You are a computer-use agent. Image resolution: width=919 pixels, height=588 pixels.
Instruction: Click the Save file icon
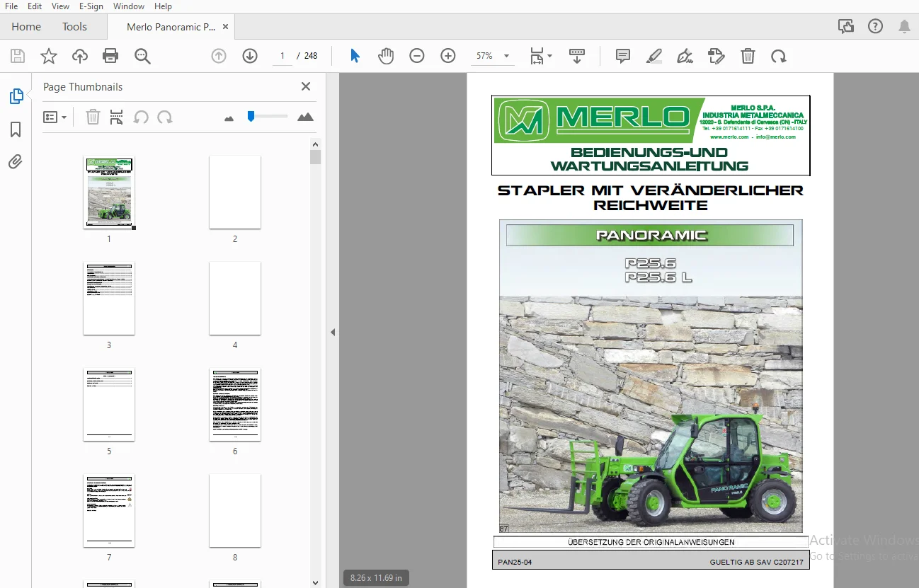pyautogui.click(x=18, y=56)
